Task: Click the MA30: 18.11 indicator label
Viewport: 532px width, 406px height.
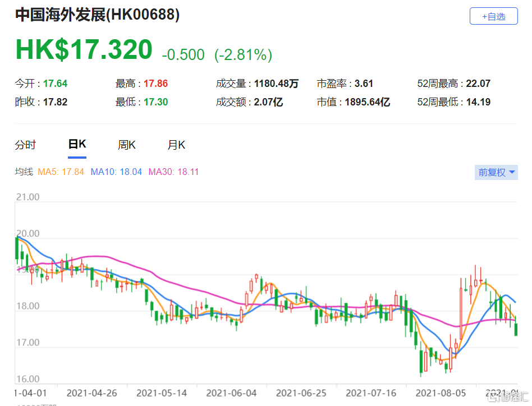Action: (x=173, y=172)
